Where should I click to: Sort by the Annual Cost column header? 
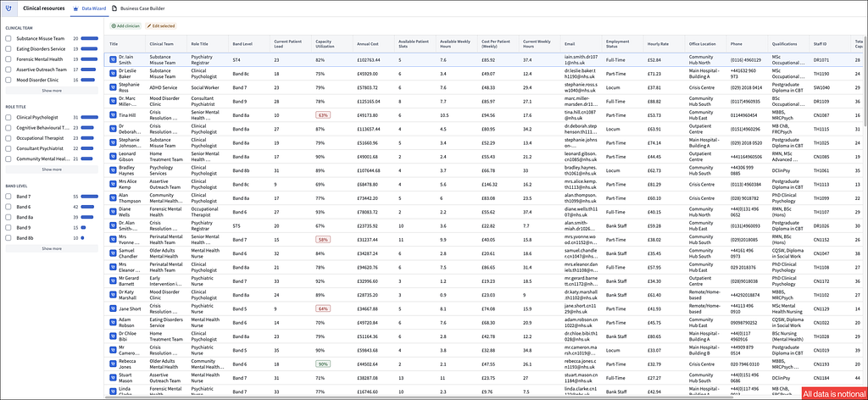(367, 44)
